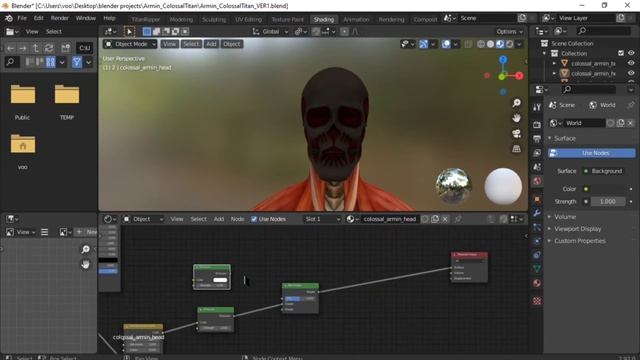Select the tweak cursor tool in header
This screenshot has height=360, width=640.
(129, 31)
